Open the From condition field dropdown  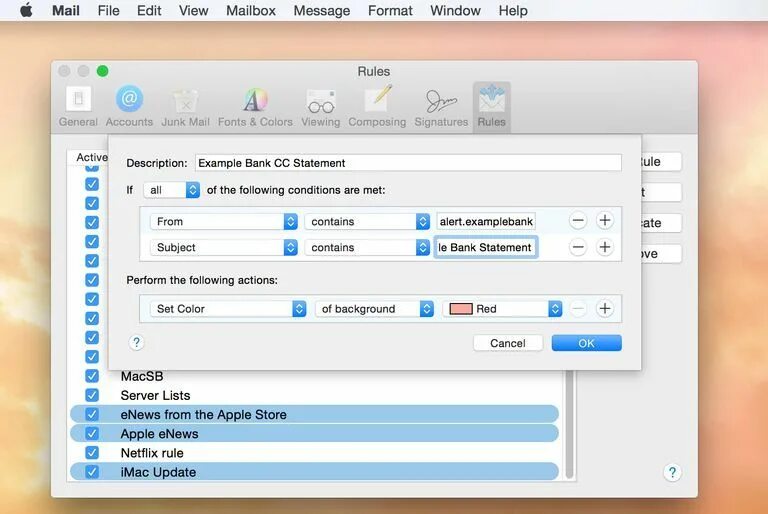pos(224,221)
